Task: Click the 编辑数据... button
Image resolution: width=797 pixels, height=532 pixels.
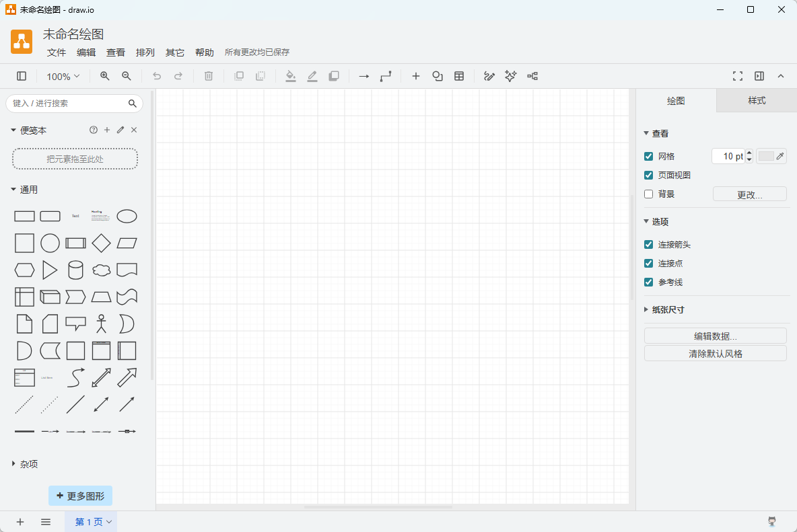Action: coord(715,336)
